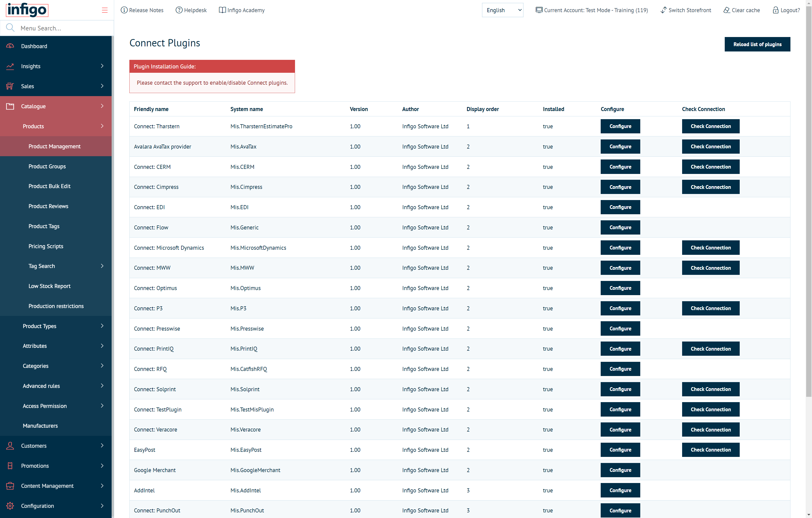Click the Clear cache eraser icon
812x518 pixels.
click(x=726, y=10)
